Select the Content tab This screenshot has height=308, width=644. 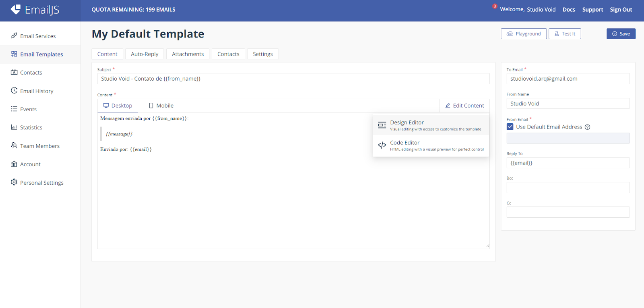[107, 54]
